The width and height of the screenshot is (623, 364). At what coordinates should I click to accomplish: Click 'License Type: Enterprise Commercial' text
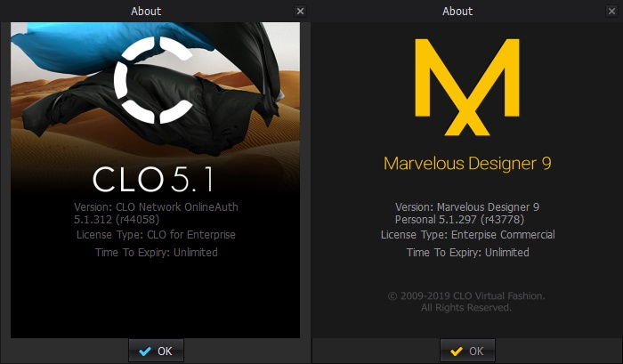(x=467, y=235)
